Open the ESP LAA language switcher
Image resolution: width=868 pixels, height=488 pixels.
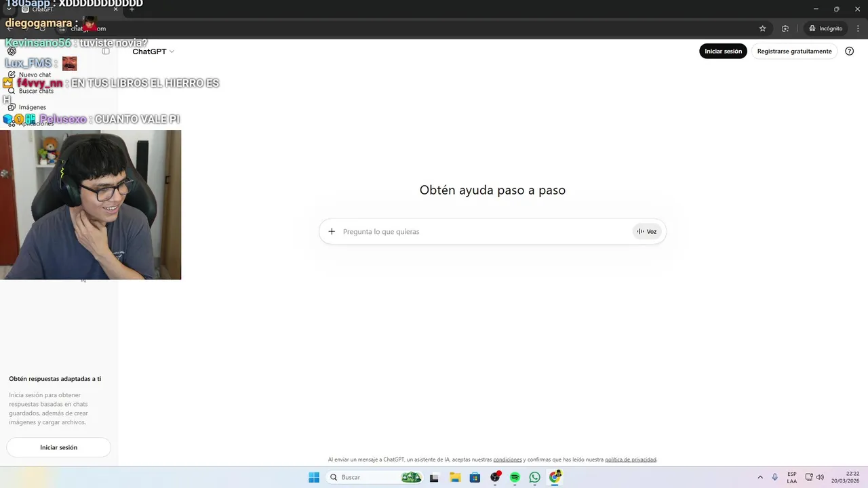(792, 477)
